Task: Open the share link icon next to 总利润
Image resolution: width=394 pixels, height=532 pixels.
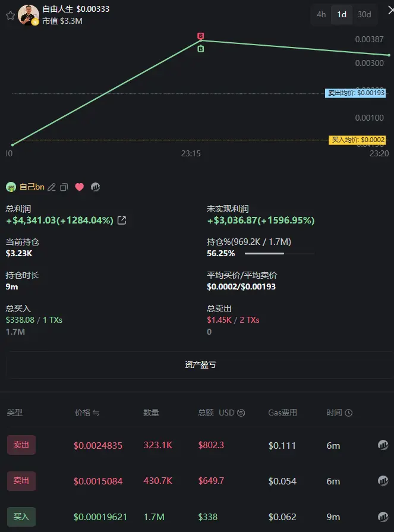Action: (x=122, y=221)
